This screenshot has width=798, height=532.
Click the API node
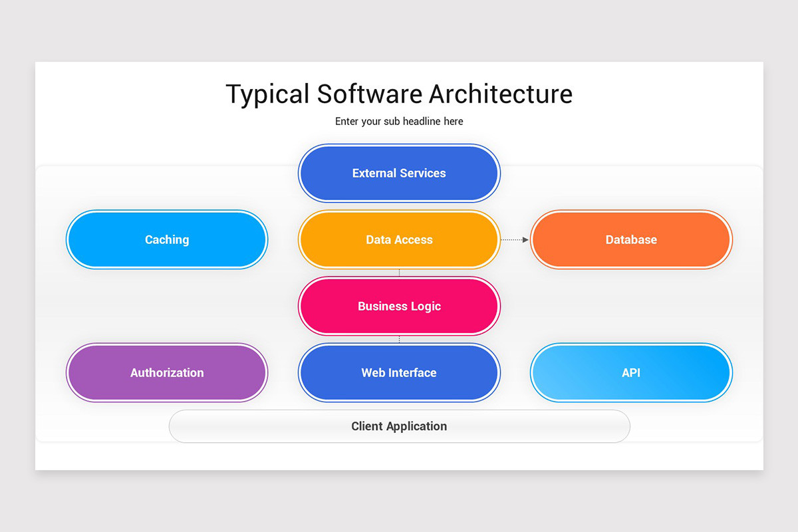[631, 372]
